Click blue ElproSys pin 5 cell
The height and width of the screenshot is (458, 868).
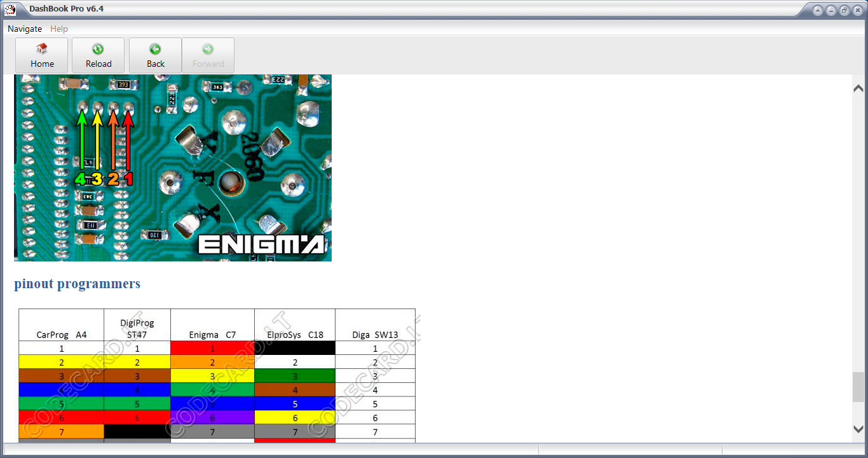click(x=295, y=404)
